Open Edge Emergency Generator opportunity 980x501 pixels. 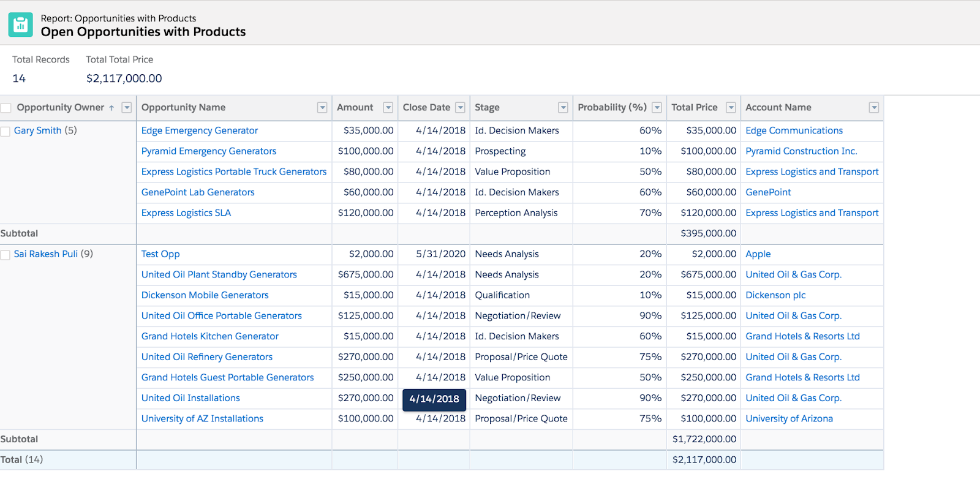click(x=200, y=130)
